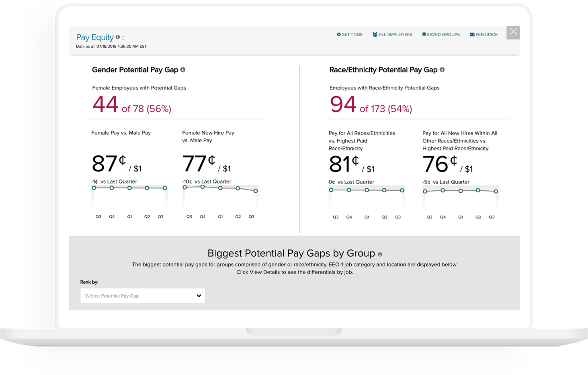Select Q2 point on 76¢ new hires chart

pos(478,190)
